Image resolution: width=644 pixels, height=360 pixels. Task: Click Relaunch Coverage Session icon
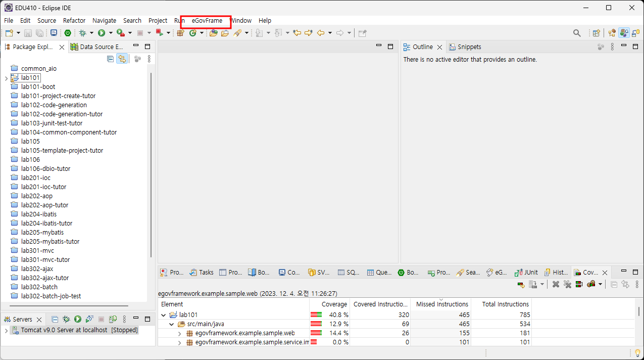coord(521,284)
